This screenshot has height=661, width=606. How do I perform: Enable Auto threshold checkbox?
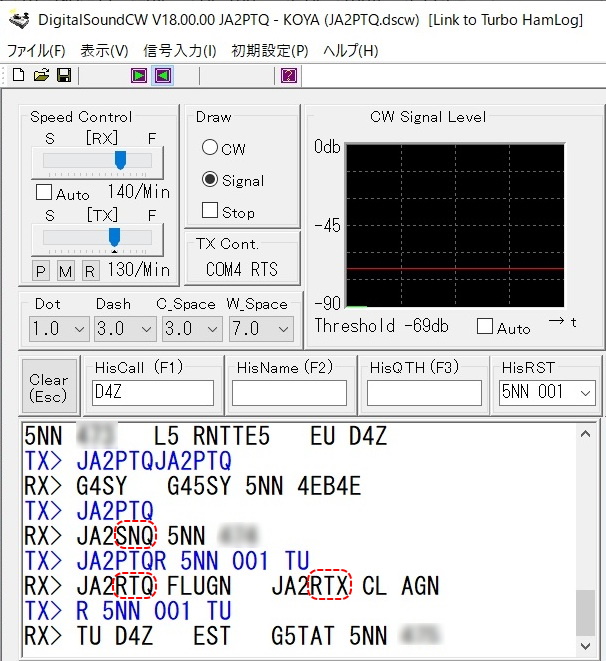485,326
